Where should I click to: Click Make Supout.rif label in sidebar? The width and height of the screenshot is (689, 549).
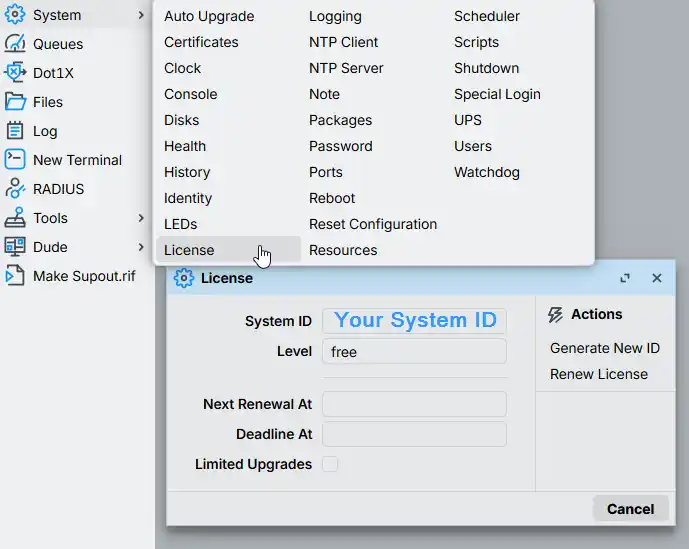pos(84,276)
